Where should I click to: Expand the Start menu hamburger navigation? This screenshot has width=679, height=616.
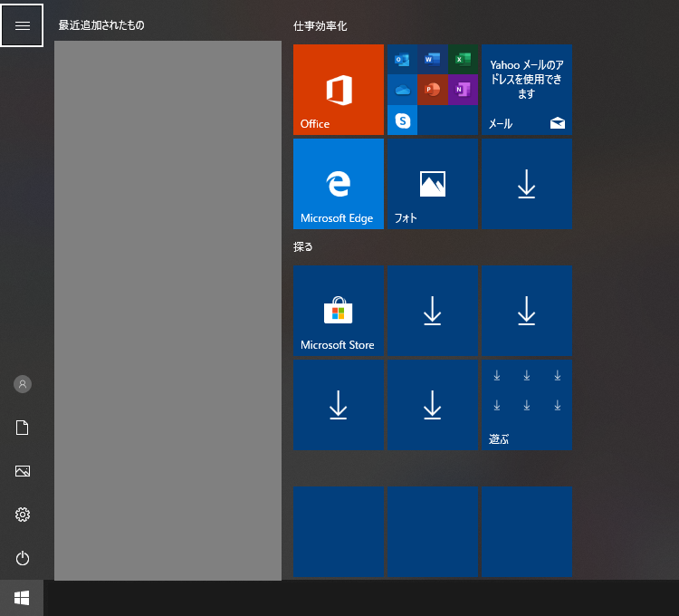23,25
